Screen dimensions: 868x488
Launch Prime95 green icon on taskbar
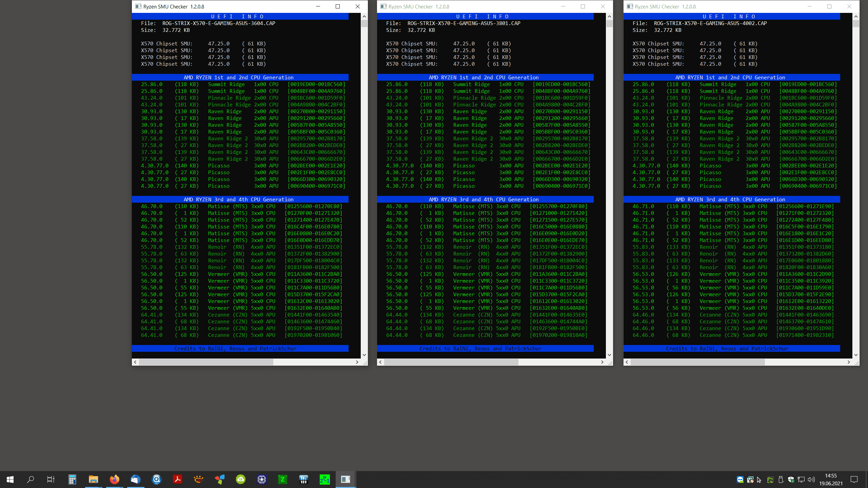(x=324, y=479)
